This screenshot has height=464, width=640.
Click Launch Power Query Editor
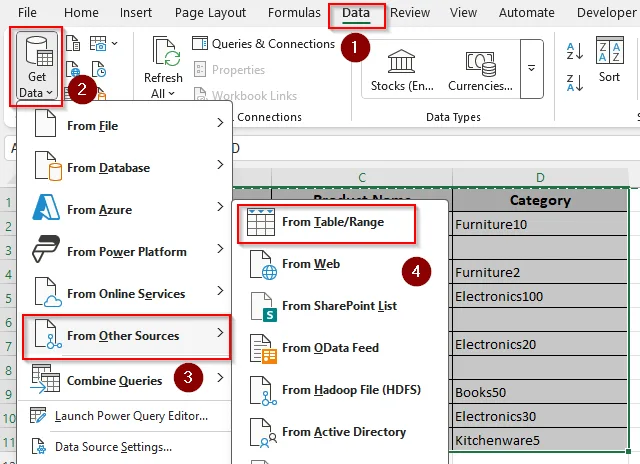pyautogui.click(x=125, y=416)
